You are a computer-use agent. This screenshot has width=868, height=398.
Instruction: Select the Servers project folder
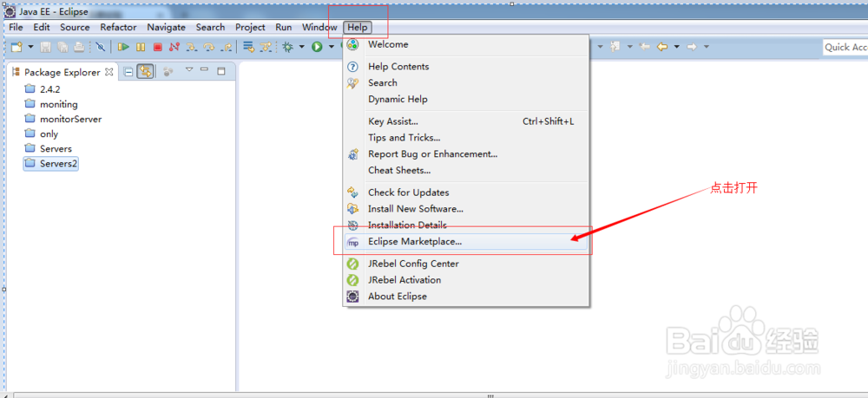click(48, 148)
